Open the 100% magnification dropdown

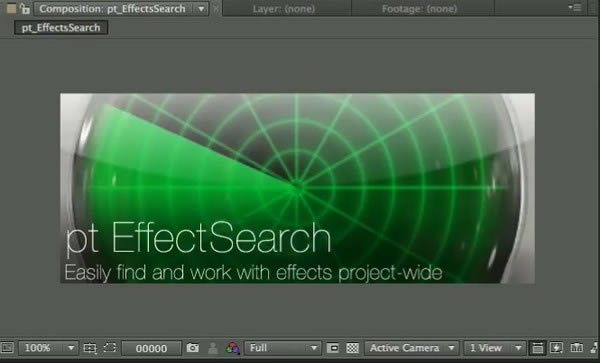click(x=49, y=348)
